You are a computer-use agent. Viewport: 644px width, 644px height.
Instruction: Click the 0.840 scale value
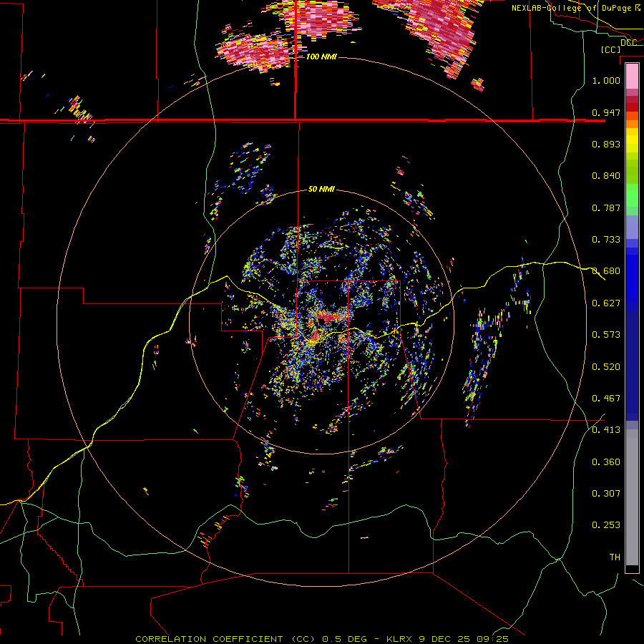pos(606,176)
